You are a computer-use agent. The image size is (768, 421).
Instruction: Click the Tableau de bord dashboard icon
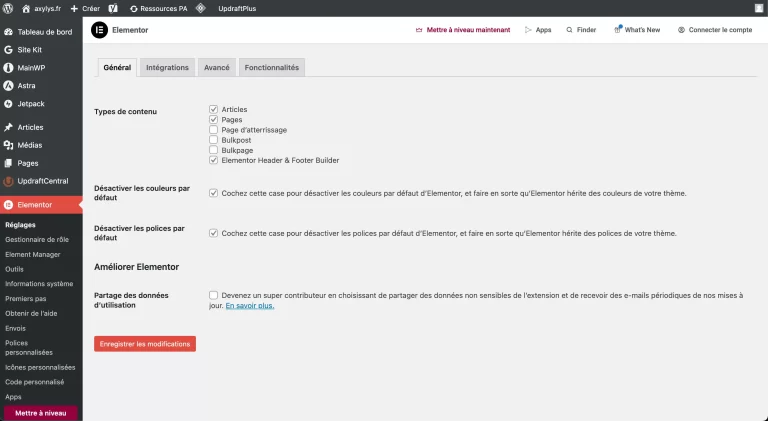click(x=8, y=32)
